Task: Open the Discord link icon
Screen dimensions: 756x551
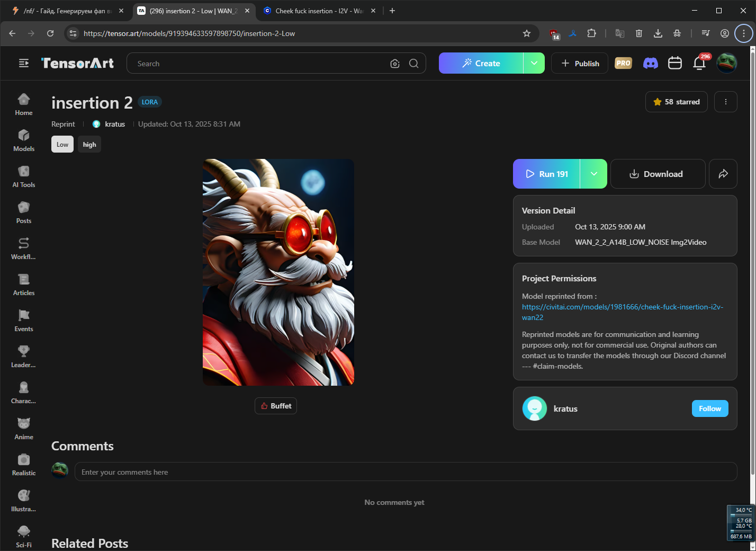Action: click(x=651, y=64)
